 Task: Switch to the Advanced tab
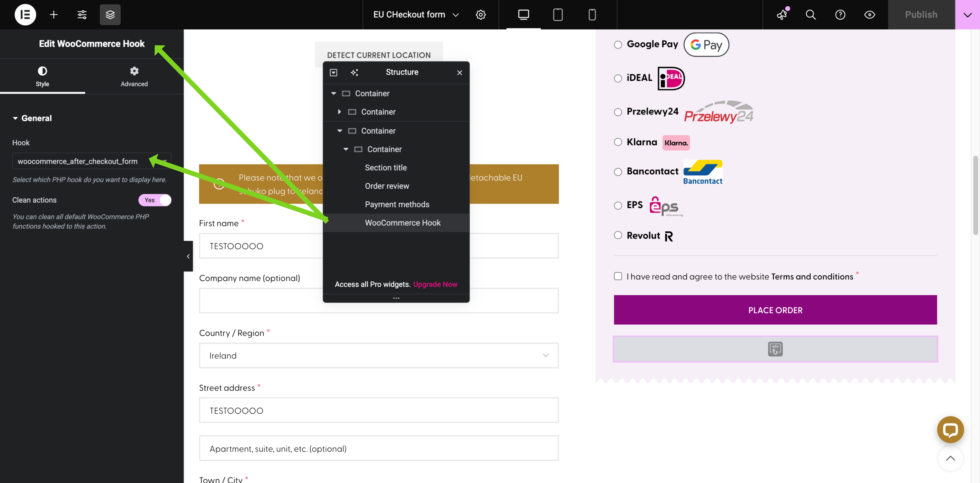(x=134, y=76)
